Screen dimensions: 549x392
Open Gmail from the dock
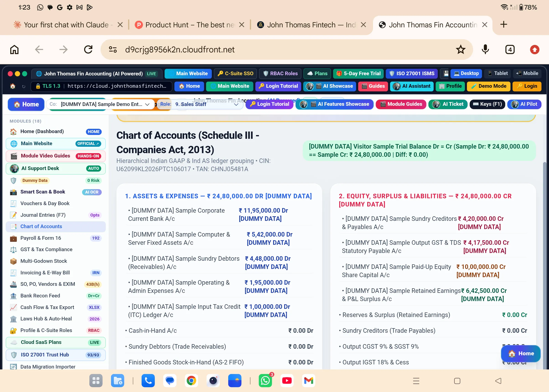click(308, 381)
